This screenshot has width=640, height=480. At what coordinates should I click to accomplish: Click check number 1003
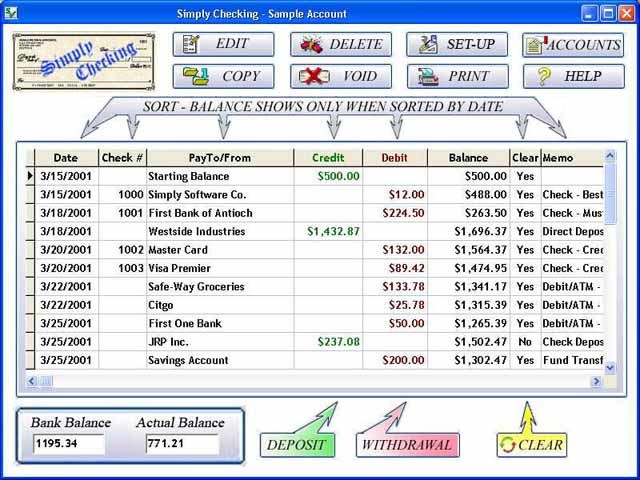[131, 268]
